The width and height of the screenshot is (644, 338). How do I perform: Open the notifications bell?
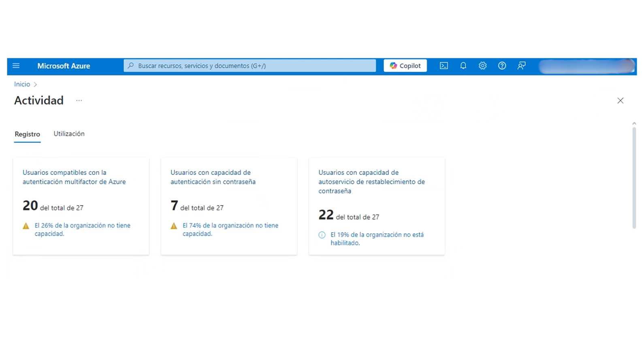(x=463, y=66)
